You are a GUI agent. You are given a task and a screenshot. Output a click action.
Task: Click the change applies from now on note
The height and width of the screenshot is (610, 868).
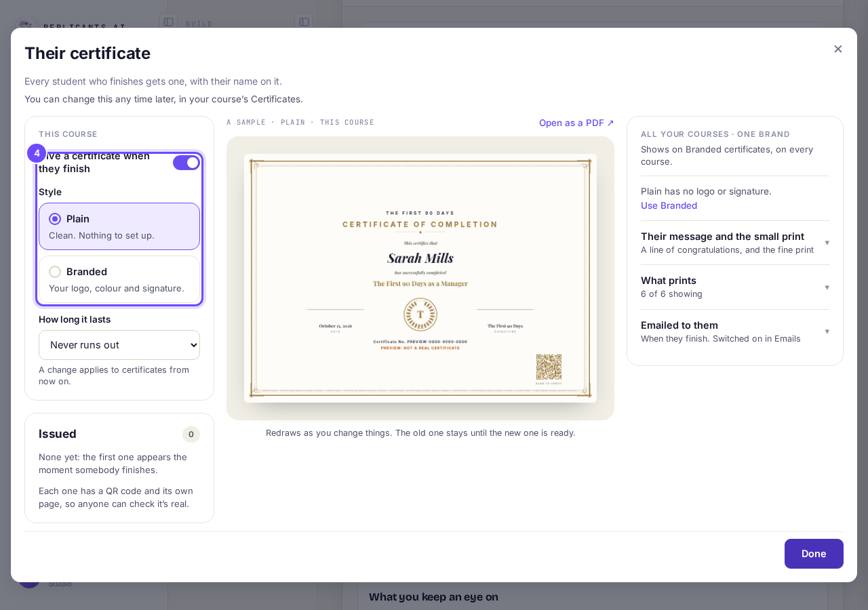click(114, 375)
